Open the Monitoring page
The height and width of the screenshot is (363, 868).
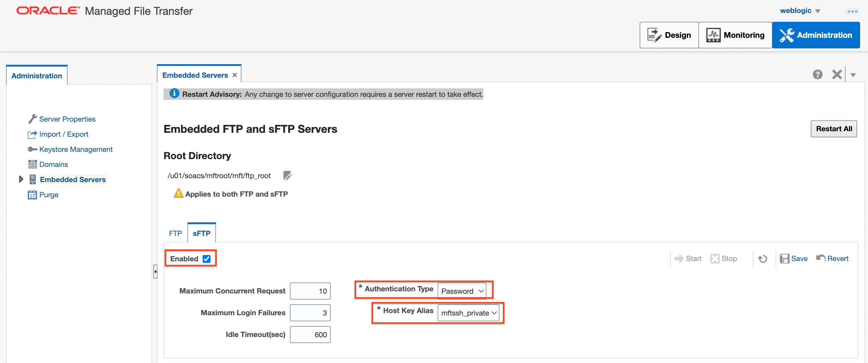tap(735, 35)
